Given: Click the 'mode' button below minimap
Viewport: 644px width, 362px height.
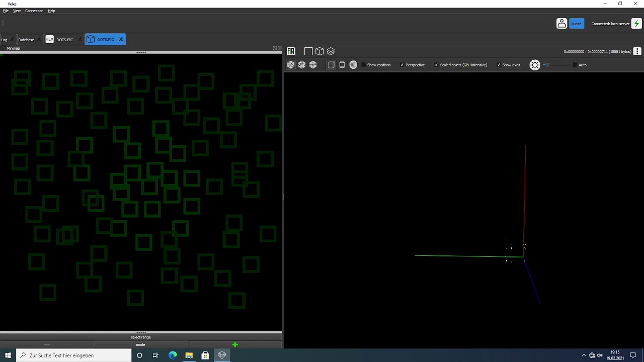Looking at the screenshot, I should (x=140, y=344).
